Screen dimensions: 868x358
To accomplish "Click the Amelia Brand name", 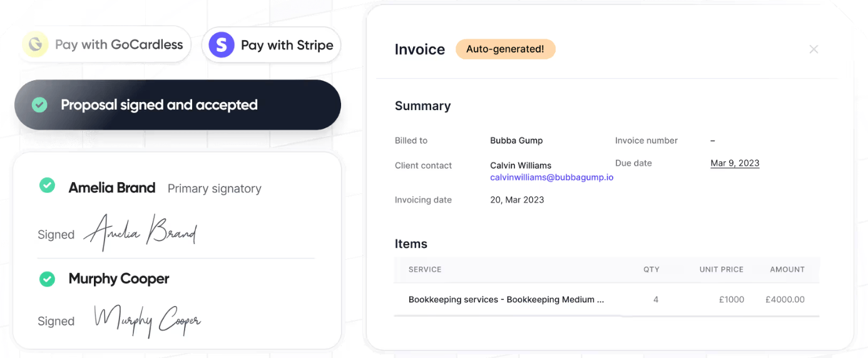I will click(x=112, y=187).
